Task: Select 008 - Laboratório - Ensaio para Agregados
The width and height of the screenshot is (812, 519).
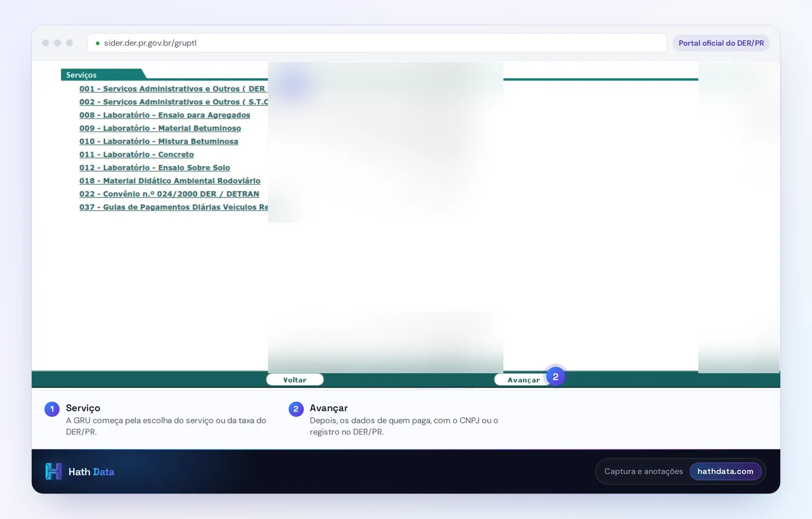Action: pos(164,115)
